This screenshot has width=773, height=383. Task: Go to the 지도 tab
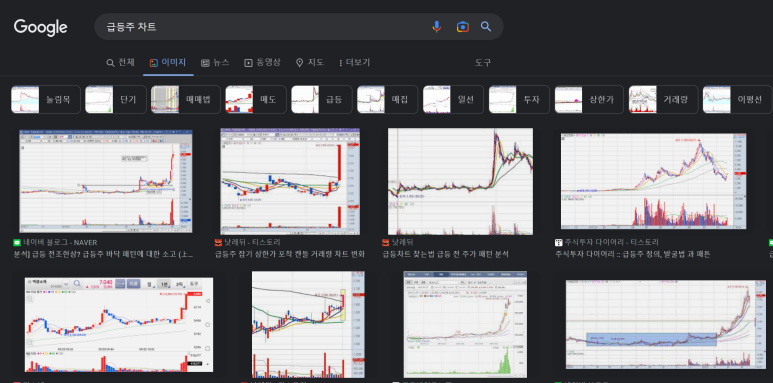310,63
